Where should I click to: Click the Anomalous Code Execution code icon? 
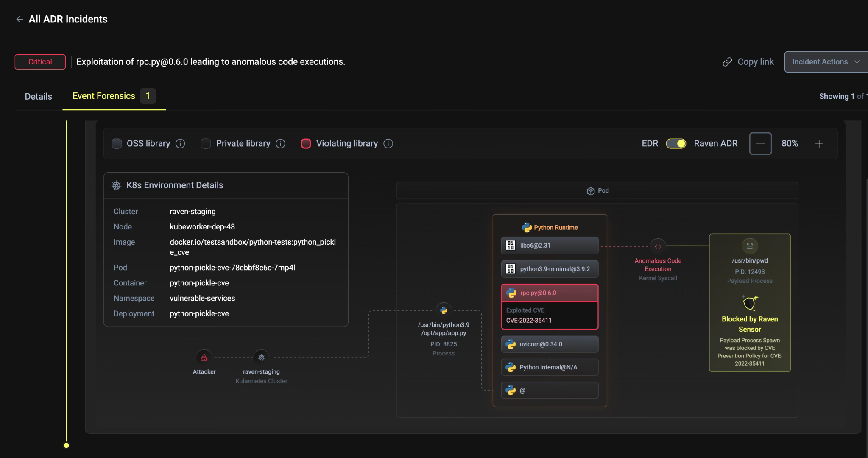coord(658,246)
